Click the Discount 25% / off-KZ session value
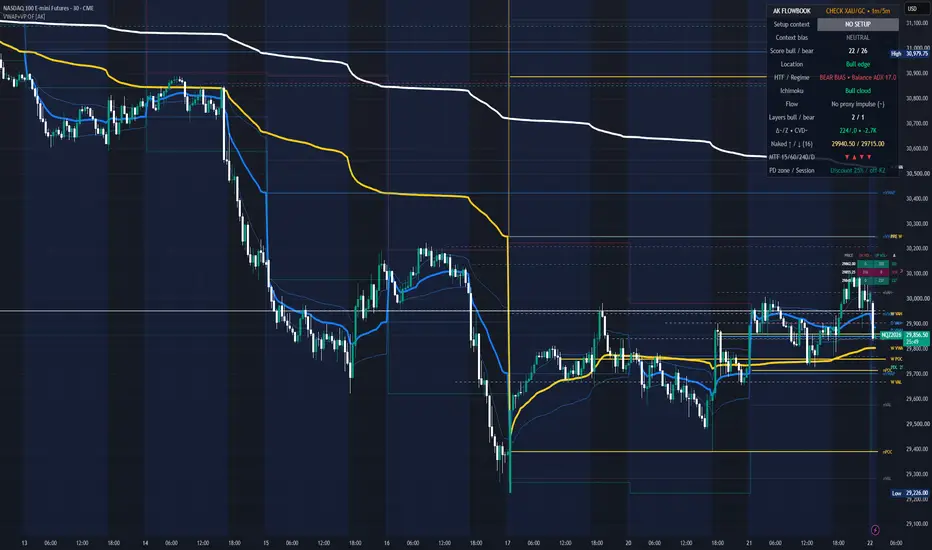The width and height of the screenshot is (932, 550). click(x=858, y=170)
